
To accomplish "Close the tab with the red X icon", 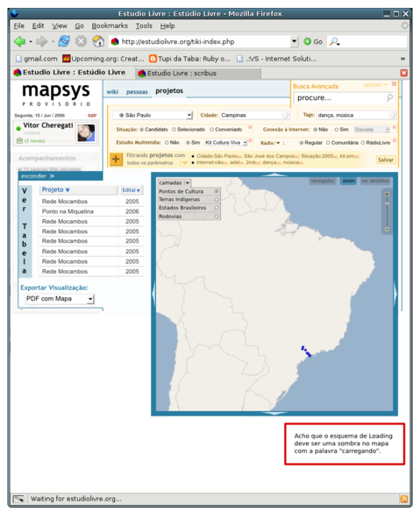I will [x=404, y=73].
